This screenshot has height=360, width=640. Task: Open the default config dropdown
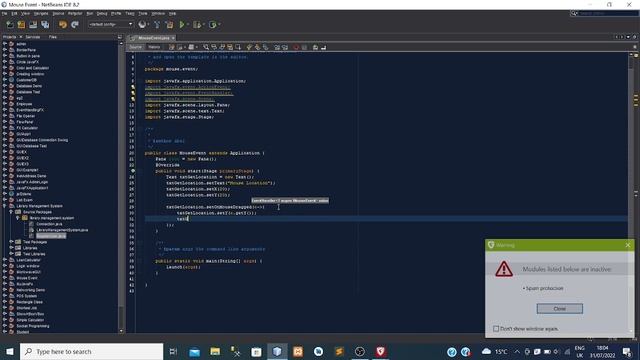tap(111, 24)
